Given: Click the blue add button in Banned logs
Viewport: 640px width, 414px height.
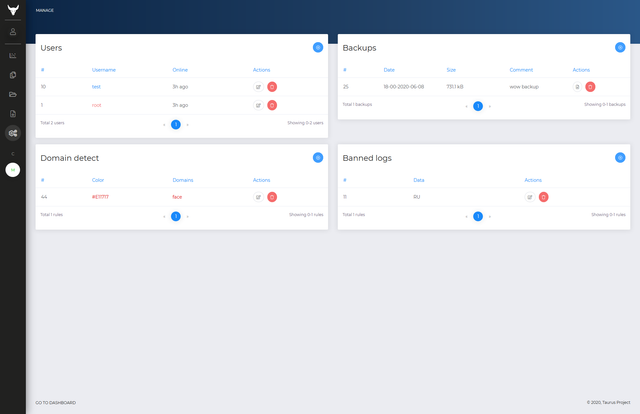Looking at the screenshot, I should pyautogui.click(x=620, y=158).
